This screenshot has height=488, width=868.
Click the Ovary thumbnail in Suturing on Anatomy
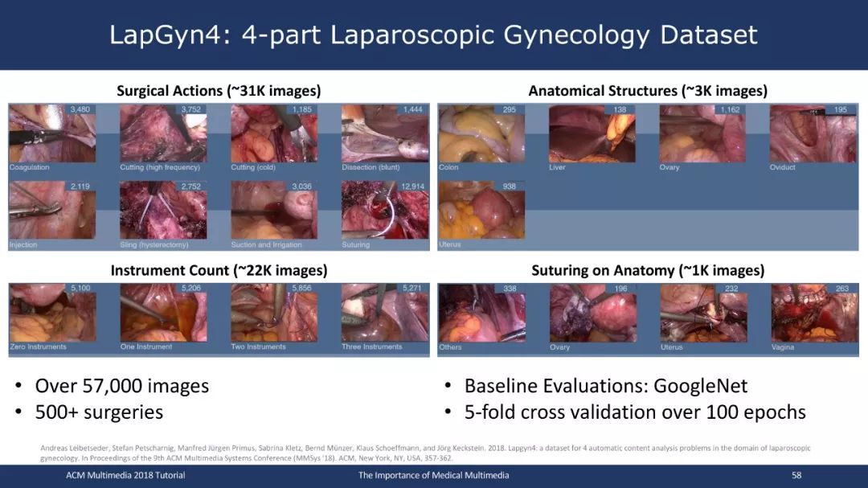pyautogui.click(x=593, y=313)
